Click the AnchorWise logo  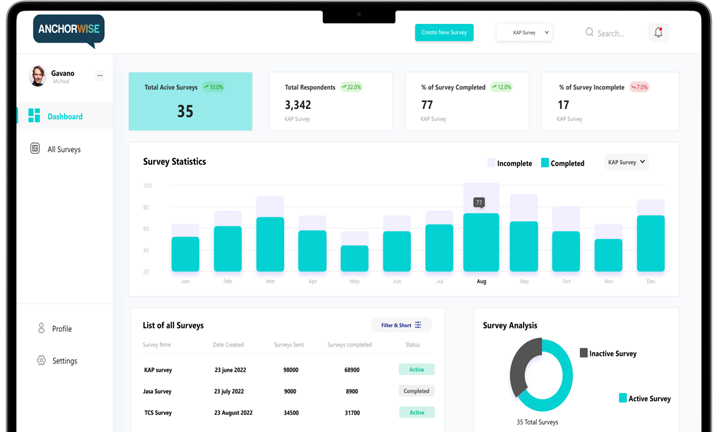tap(68, 29)
